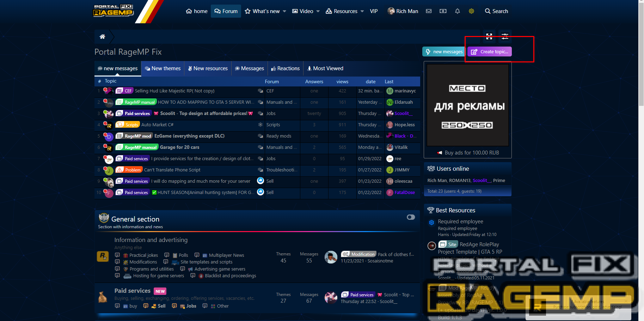The width and height of the screenshot is (644, 321).
Task: Open Polls subforum link
Action: (x=183, y=255)
